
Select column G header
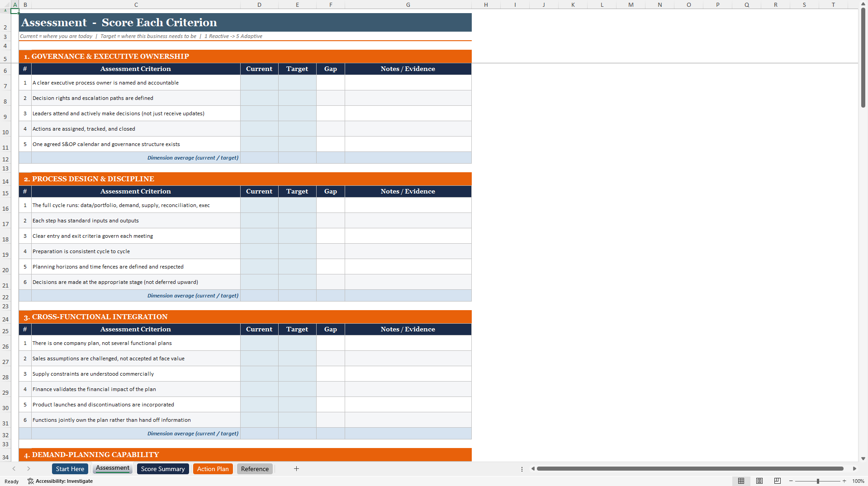[408, 5]
